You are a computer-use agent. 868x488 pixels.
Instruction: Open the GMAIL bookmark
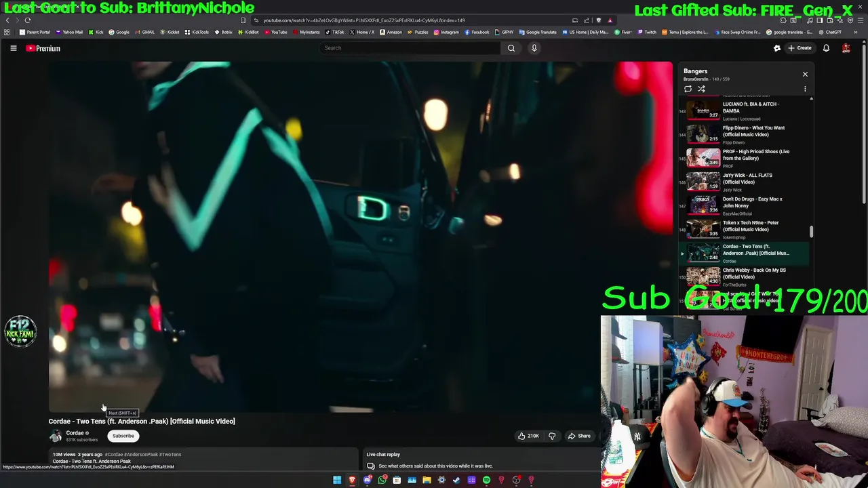pos(144,32)
